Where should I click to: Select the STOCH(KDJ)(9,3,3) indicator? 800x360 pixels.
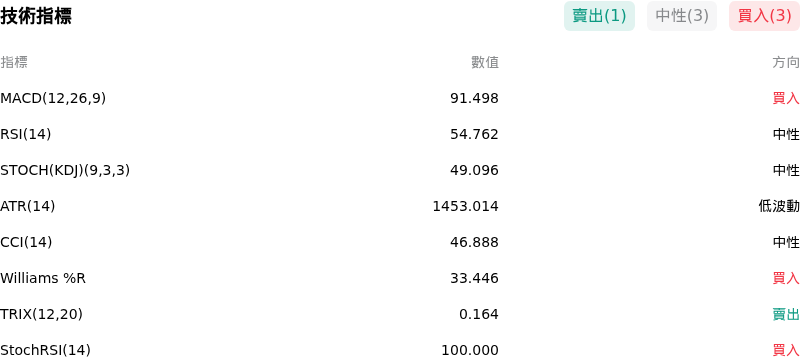(65, 170)
